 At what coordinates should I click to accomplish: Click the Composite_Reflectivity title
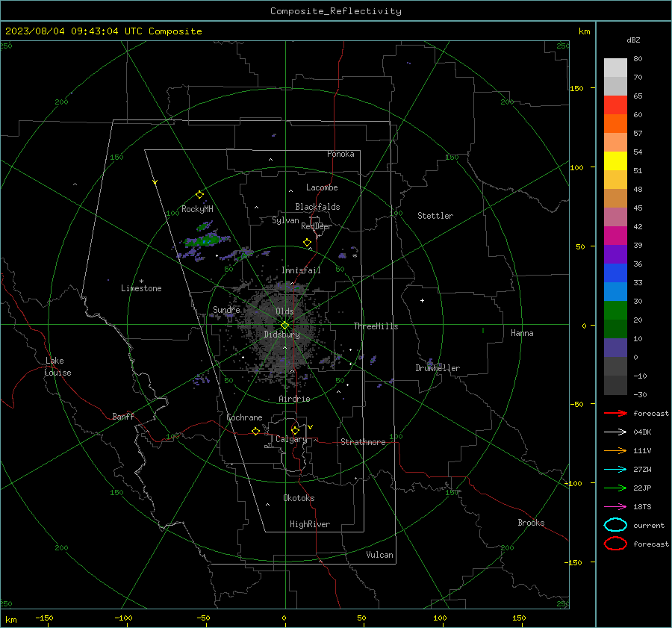[336, 11]
